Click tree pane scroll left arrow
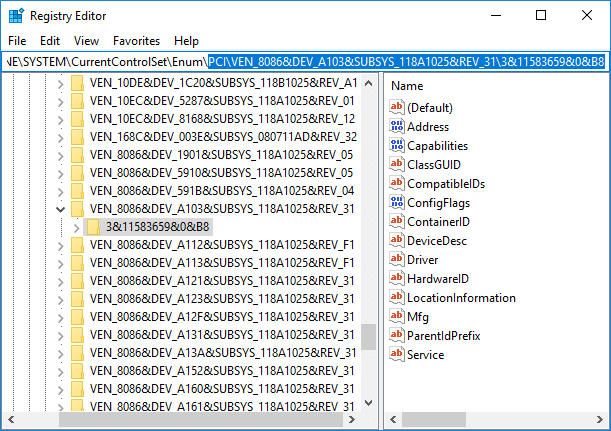Screen dimensions: 611x431 tap(11, 419)
